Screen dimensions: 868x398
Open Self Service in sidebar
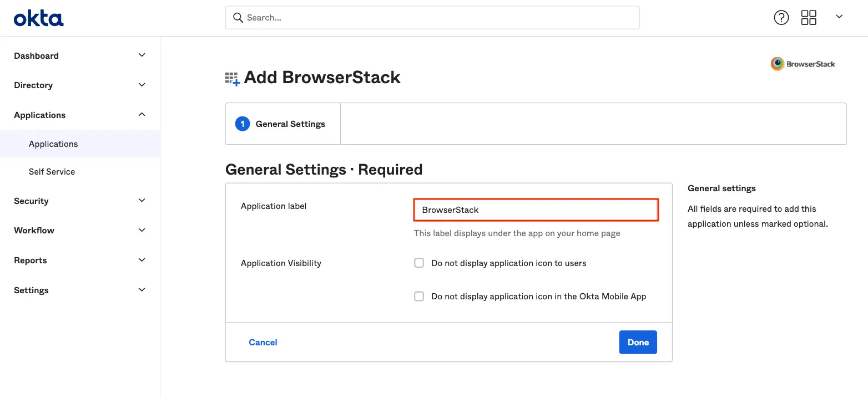[52, 171]
